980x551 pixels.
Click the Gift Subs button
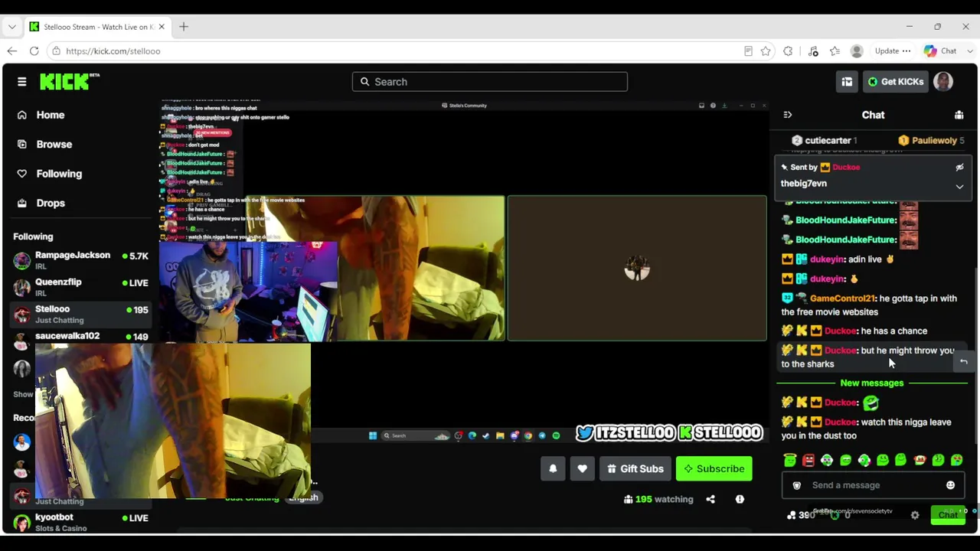635,469
